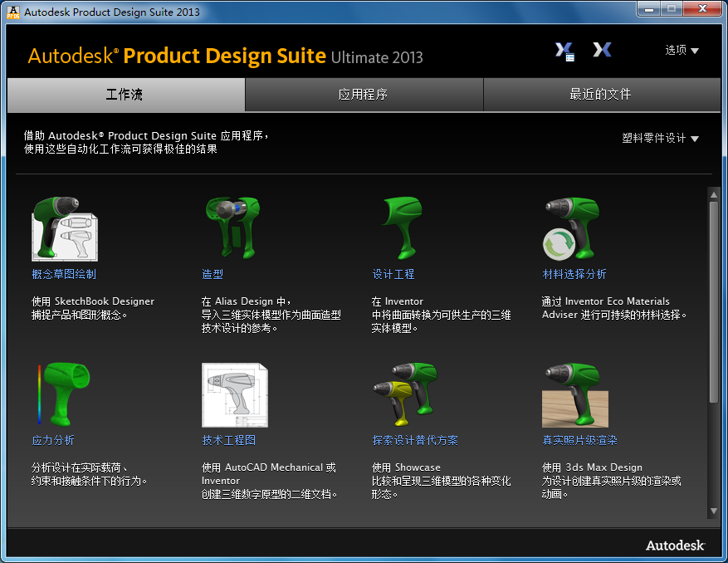This screenshot has height=563, width=728.
Task: Click the Showcase description text
Action: tap(441, 481)
